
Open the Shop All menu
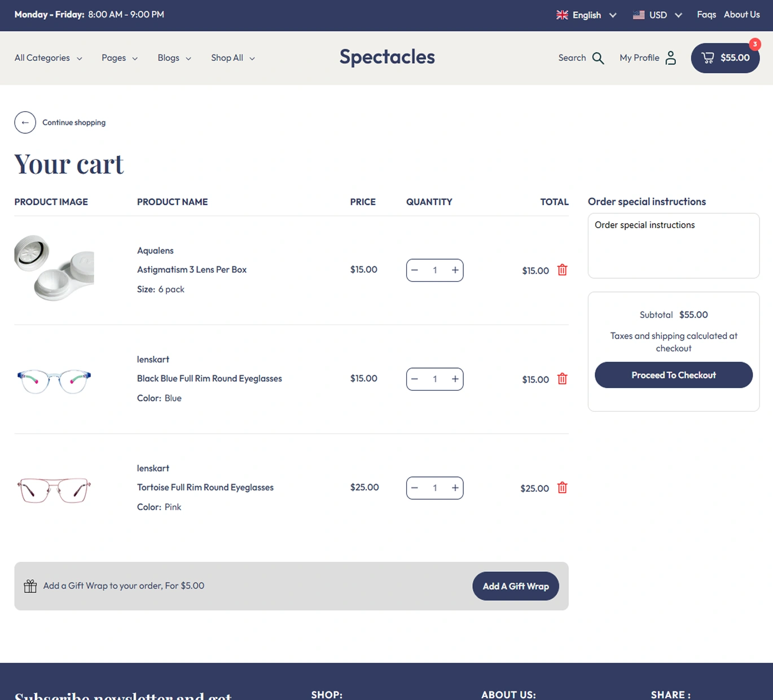pos(233,58)
